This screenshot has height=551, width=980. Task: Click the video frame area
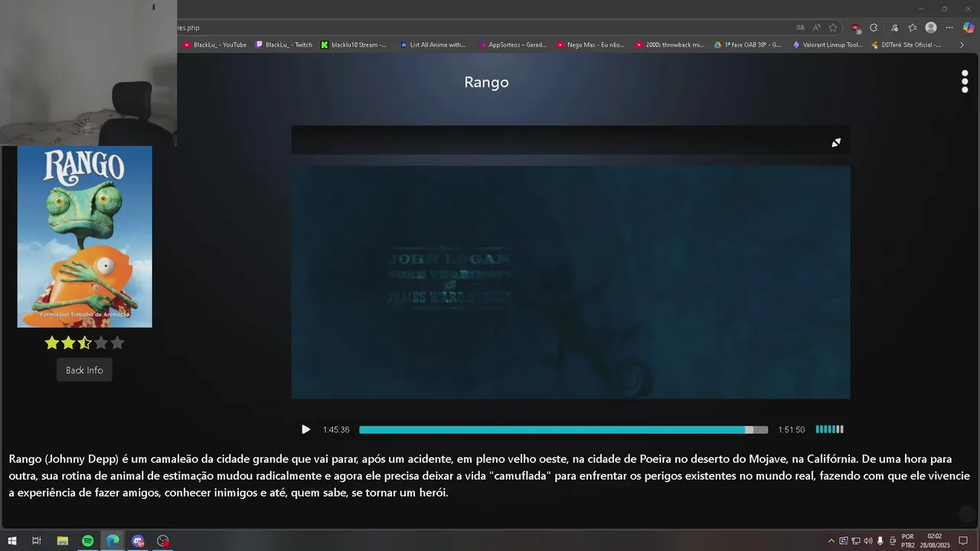point(570,282)
